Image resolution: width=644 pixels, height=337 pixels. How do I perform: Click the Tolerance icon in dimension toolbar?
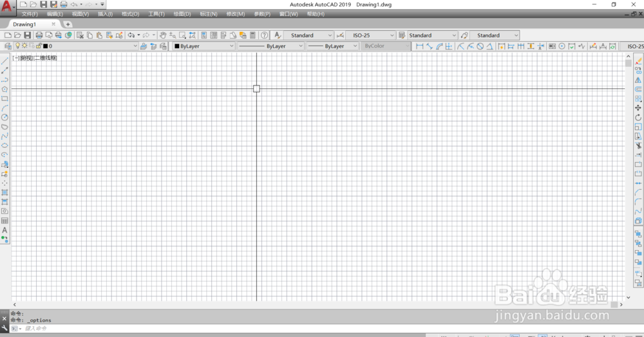(552, 46)
